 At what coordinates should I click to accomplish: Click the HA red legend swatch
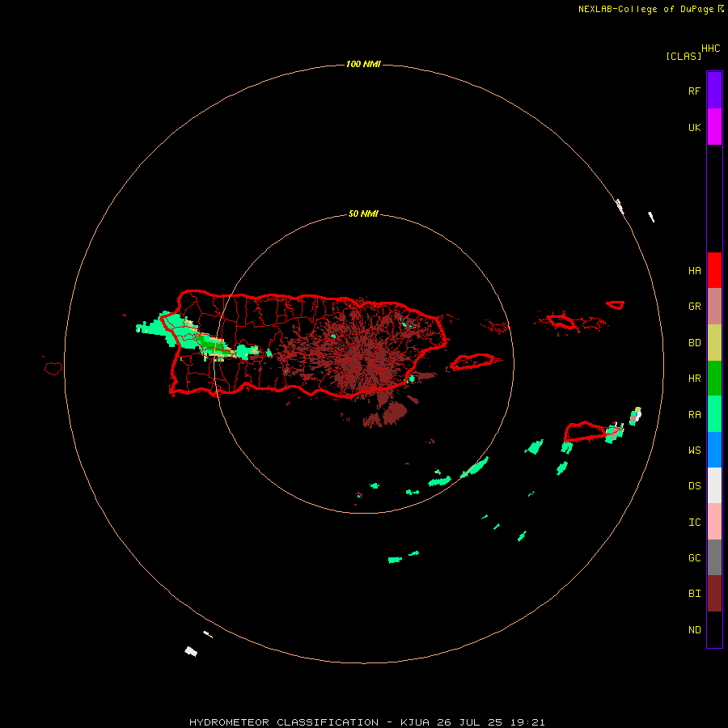(x=714, y=270)
